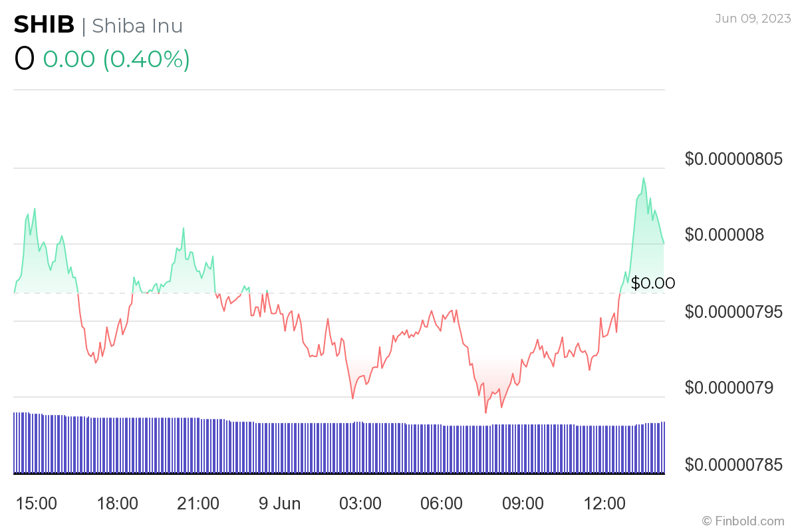This screenshot has height=532, width=798.
Task: Click the 12:00 time axis label
Action: pyautogui.click(x=604, y=503)
